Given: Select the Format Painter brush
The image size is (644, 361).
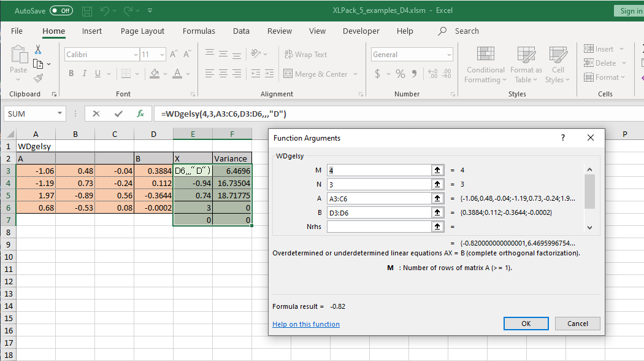Looking at the screenshot, I should coord(38,78).
